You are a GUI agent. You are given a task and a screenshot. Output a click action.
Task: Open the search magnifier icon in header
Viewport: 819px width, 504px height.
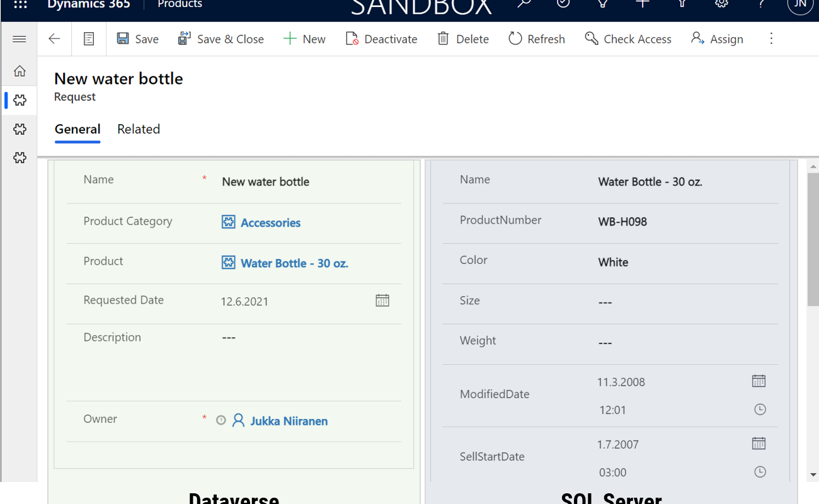[x=524, y=4]
